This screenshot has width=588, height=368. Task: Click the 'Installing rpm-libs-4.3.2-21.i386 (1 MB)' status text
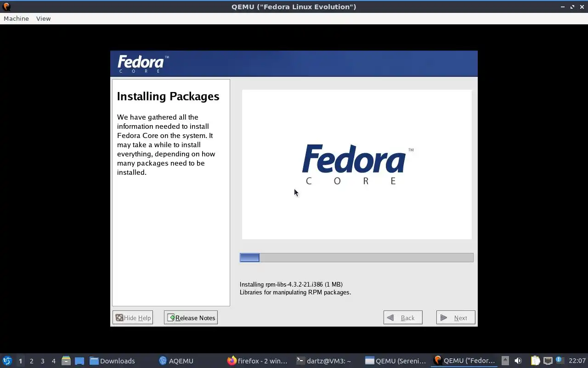[x=291, y=284]
